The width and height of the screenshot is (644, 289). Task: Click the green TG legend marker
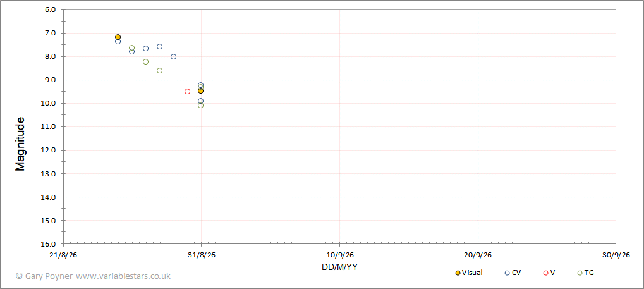tap(580, 273)
